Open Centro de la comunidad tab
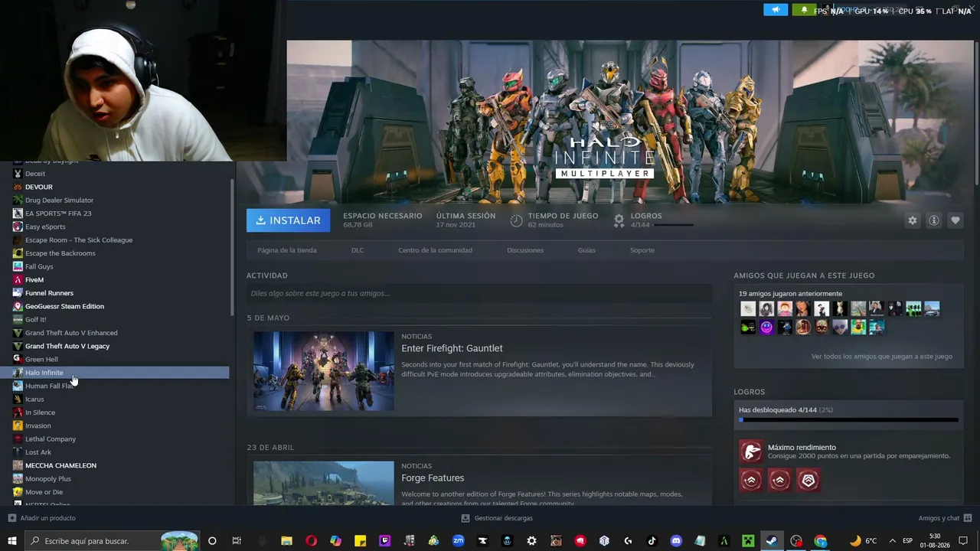Screen dimensions: 980x551 [x=435, y=250]
